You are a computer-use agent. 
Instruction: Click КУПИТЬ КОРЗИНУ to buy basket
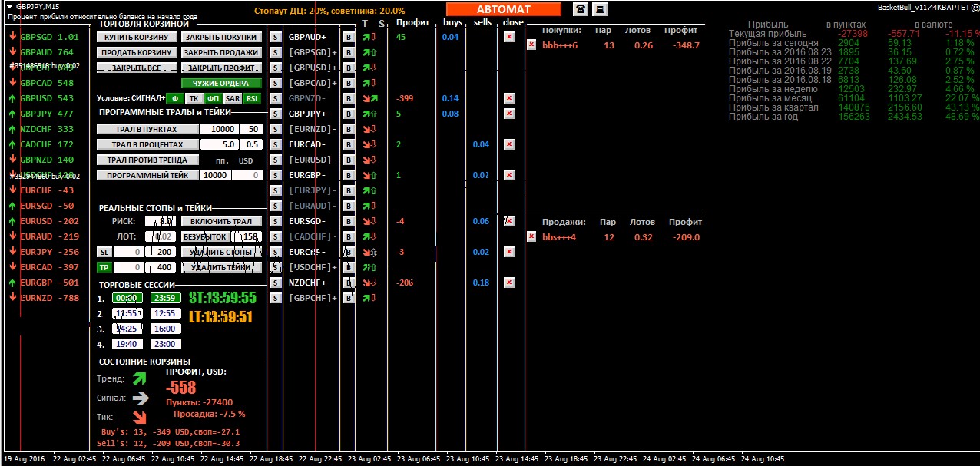pyautogui.click(x=137, y=37)
